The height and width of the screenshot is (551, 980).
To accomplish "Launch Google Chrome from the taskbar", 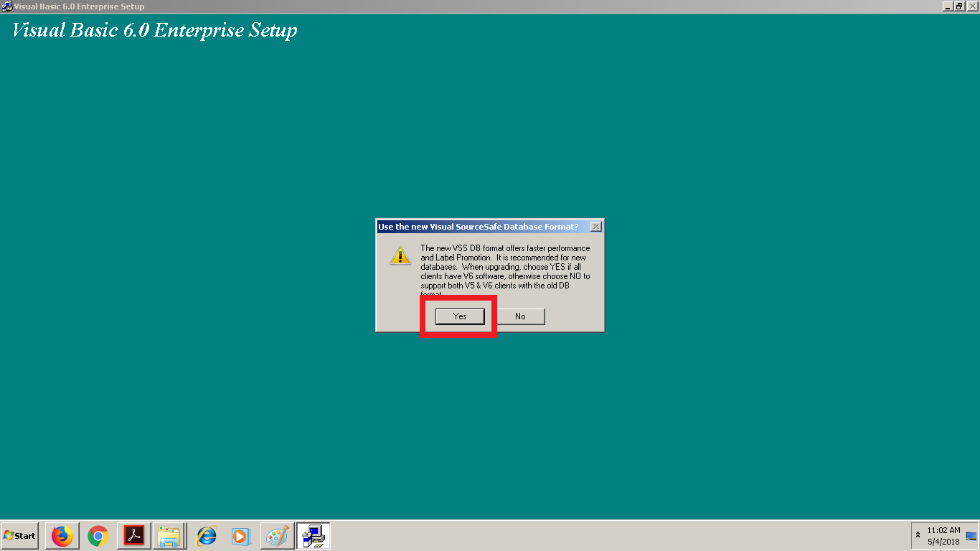I will coord(98,536).
